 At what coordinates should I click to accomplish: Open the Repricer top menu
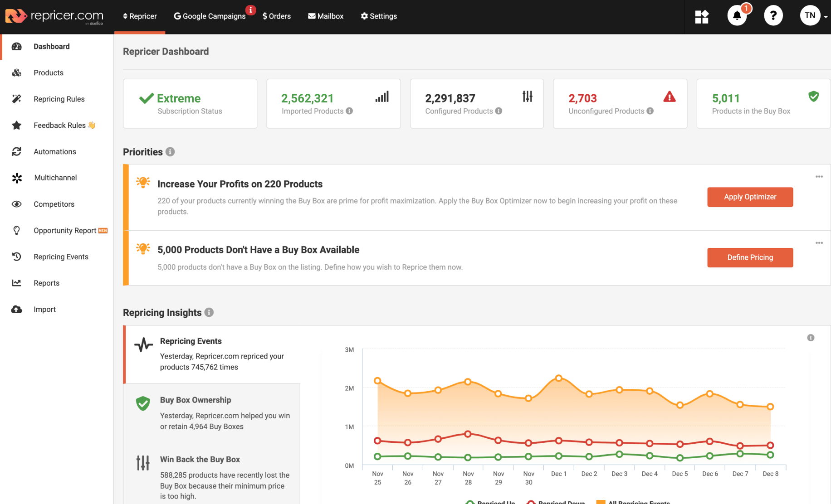[140, 16]
